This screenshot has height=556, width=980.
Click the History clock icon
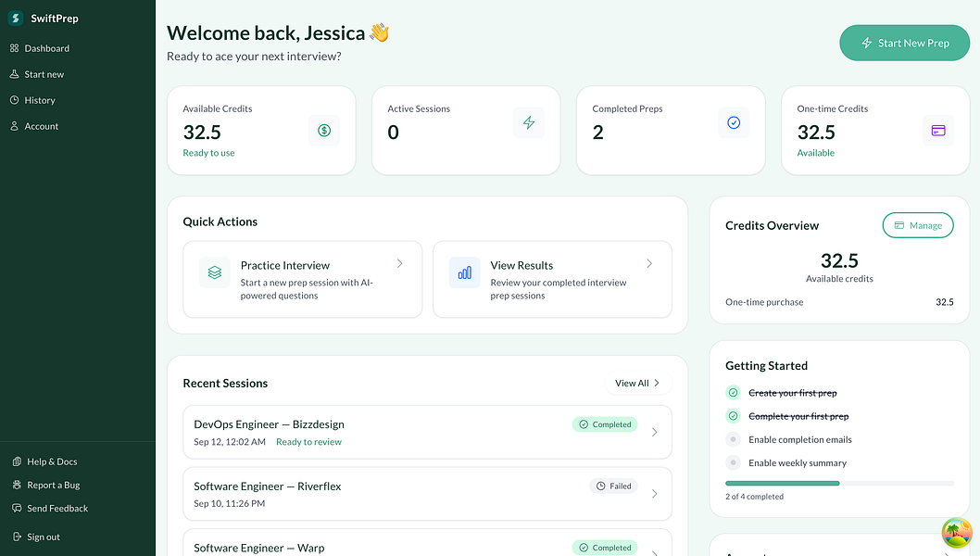pyautogui.click(x=15, y=100)
